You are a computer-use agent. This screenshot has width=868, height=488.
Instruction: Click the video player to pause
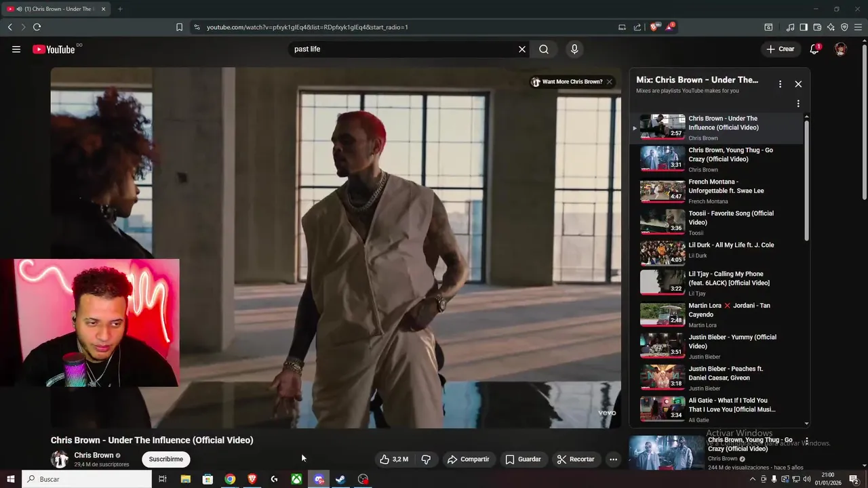[x=336, y=247]
